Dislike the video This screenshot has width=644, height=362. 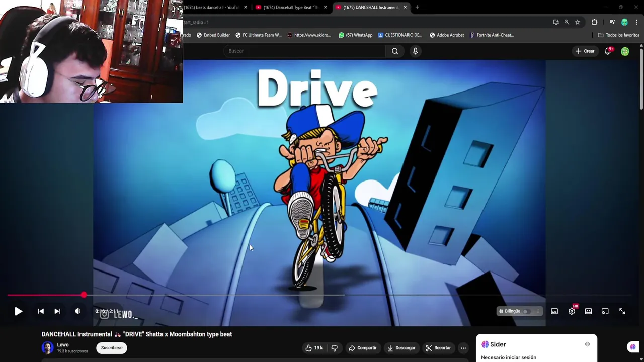coord(334,348)
